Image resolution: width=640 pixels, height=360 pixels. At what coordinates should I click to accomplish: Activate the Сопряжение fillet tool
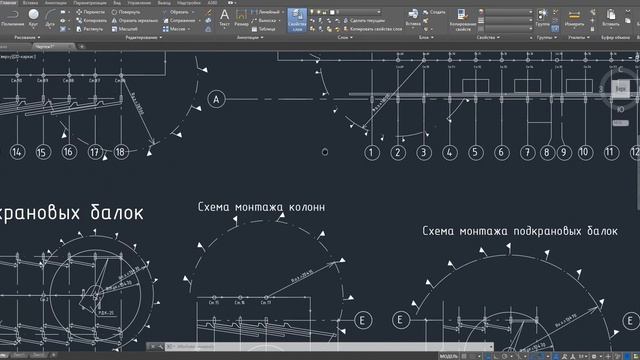coord(179,20)
